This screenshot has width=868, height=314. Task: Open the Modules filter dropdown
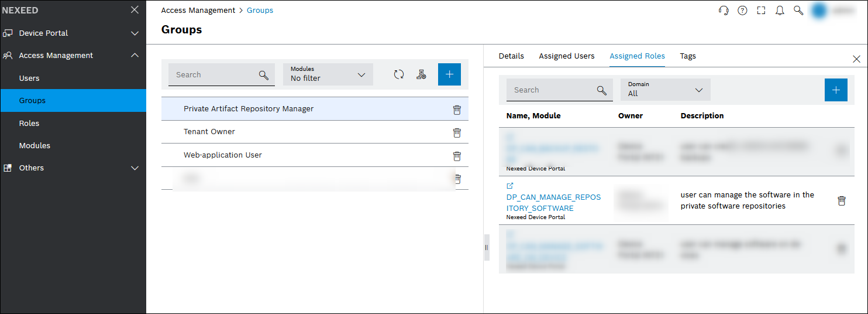click(328, 74)
